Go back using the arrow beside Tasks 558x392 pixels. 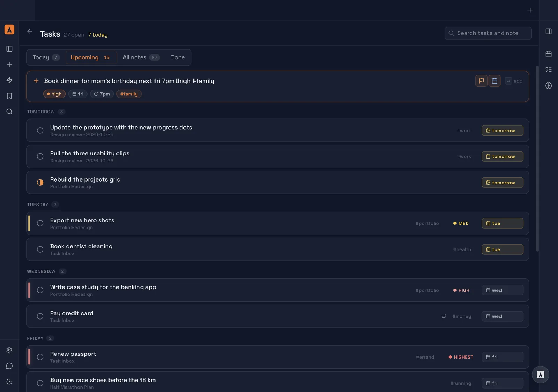tap(30, 31)
